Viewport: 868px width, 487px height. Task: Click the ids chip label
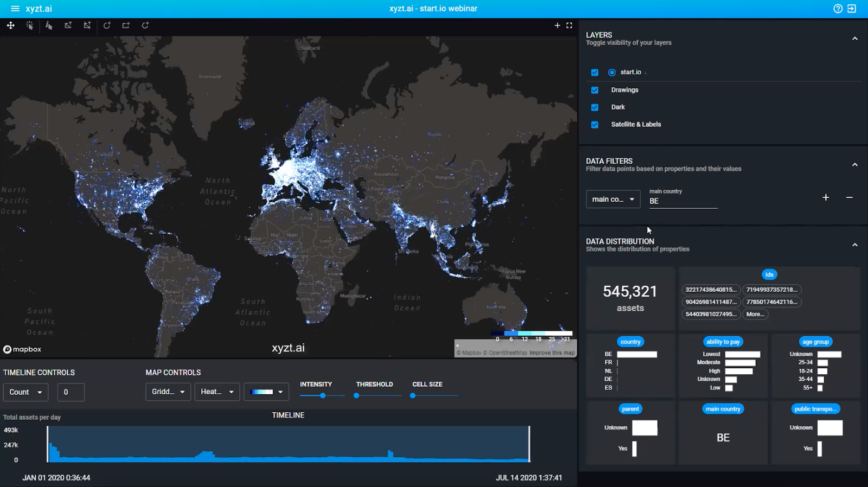pos(769,274)
